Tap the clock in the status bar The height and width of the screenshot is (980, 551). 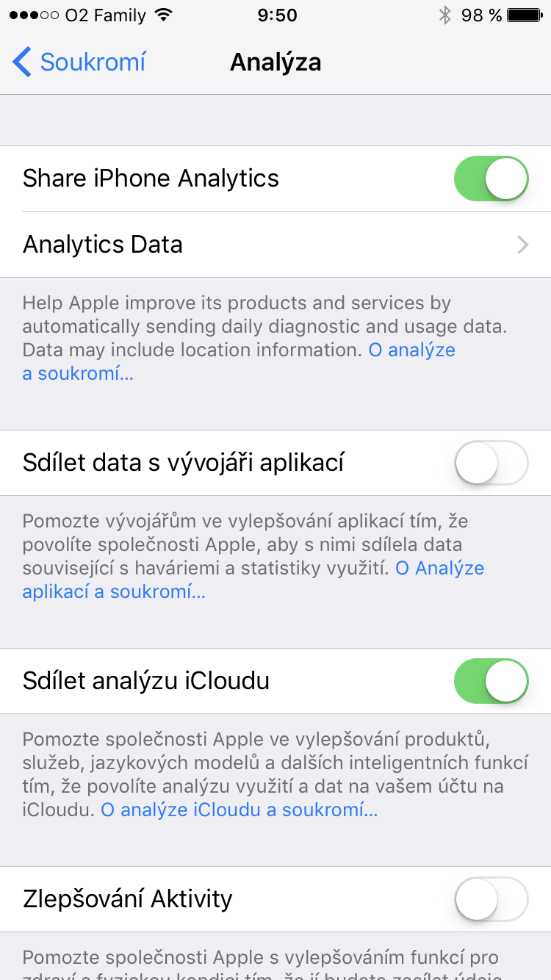tap(277, 15)
